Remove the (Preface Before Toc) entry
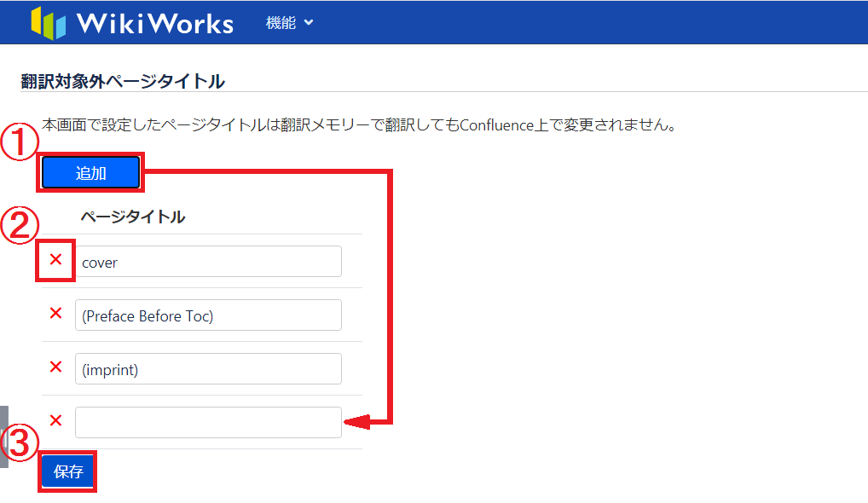This screenshot has height=503, width=868. pos(56,314)
